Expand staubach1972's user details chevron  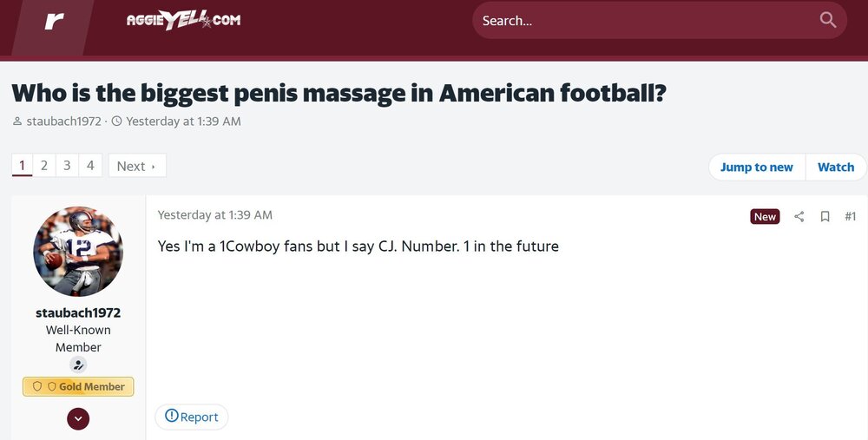click(x=78, y=419)
